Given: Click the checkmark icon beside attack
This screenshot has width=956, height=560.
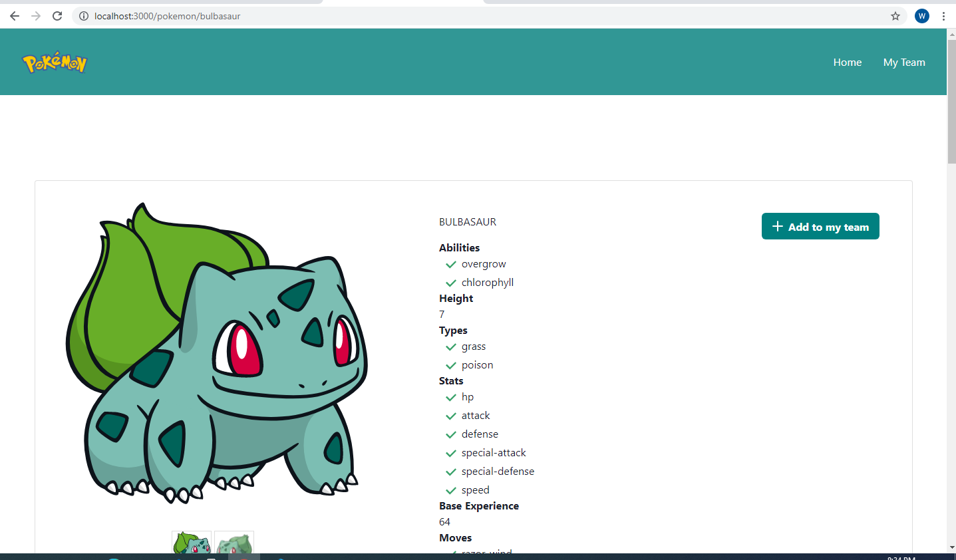Looking at the screenshot, I should [451, 416].
